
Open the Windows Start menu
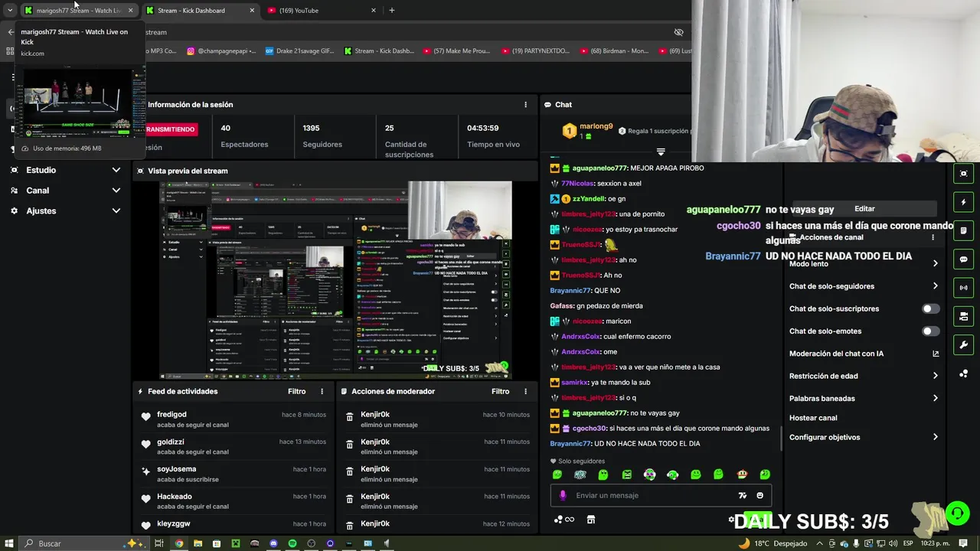(8, 543)
